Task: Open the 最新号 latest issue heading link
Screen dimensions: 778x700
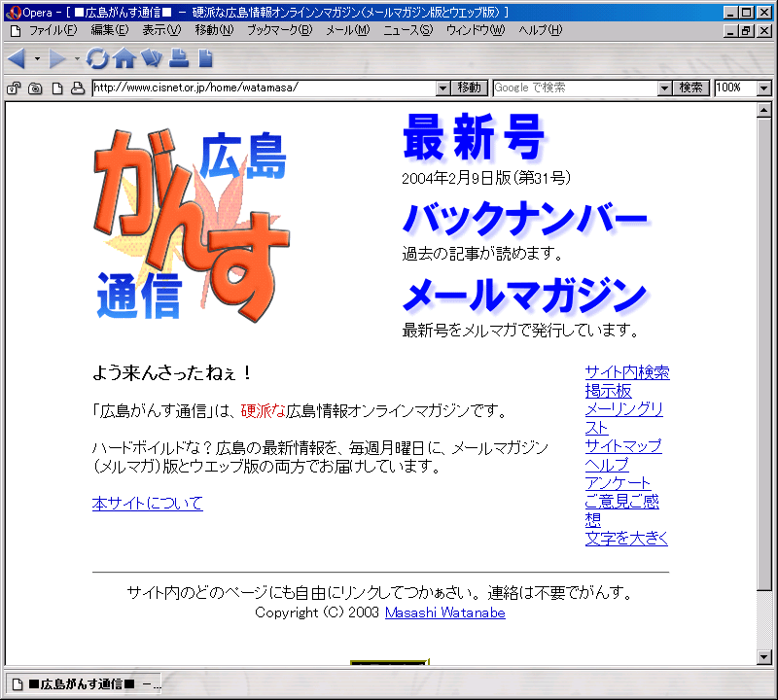Action: click(474, 137)
